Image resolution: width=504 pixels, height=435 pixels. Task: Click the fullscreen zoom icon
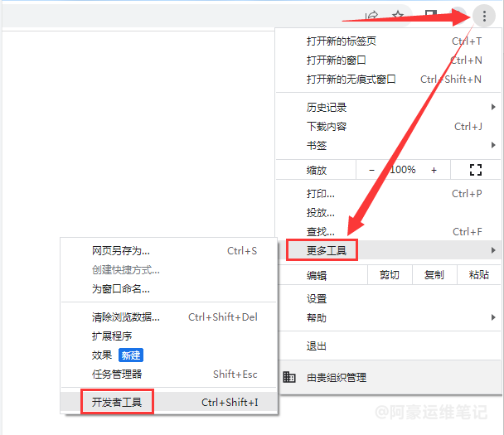pos(475,170)
